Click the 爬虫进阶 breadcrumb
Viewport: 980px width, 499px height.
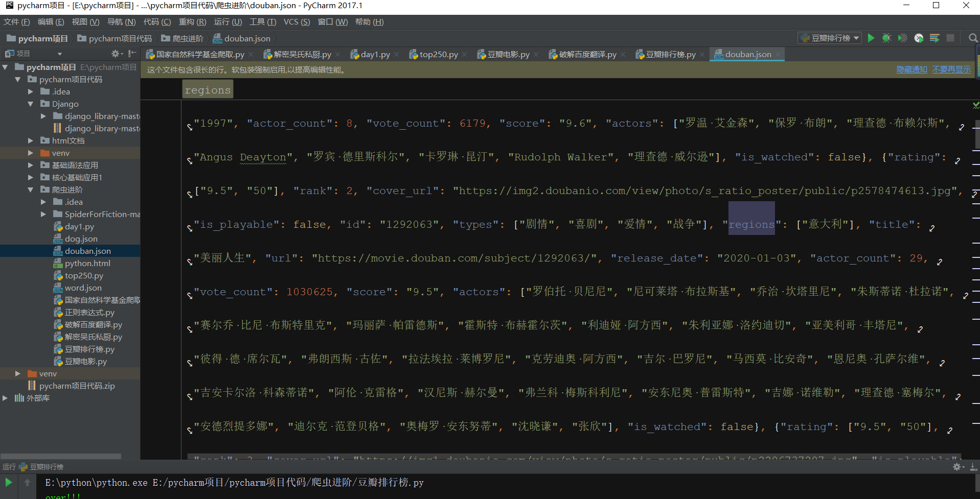click(183, 38)
